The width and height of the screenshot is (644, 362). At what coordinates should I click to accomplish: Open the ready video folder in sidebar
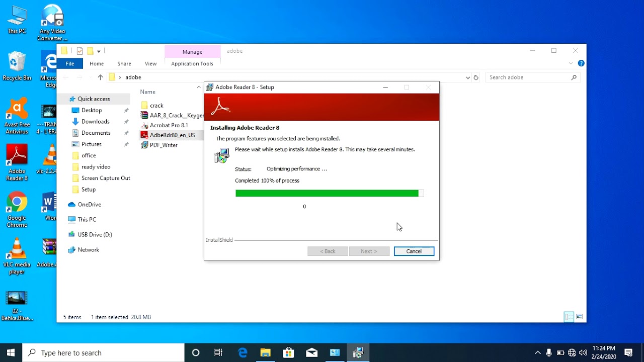96,167
